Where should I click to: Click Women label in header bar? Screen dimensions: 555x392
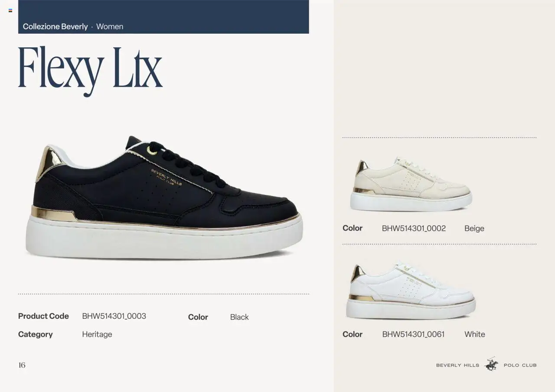pos(110,26)
